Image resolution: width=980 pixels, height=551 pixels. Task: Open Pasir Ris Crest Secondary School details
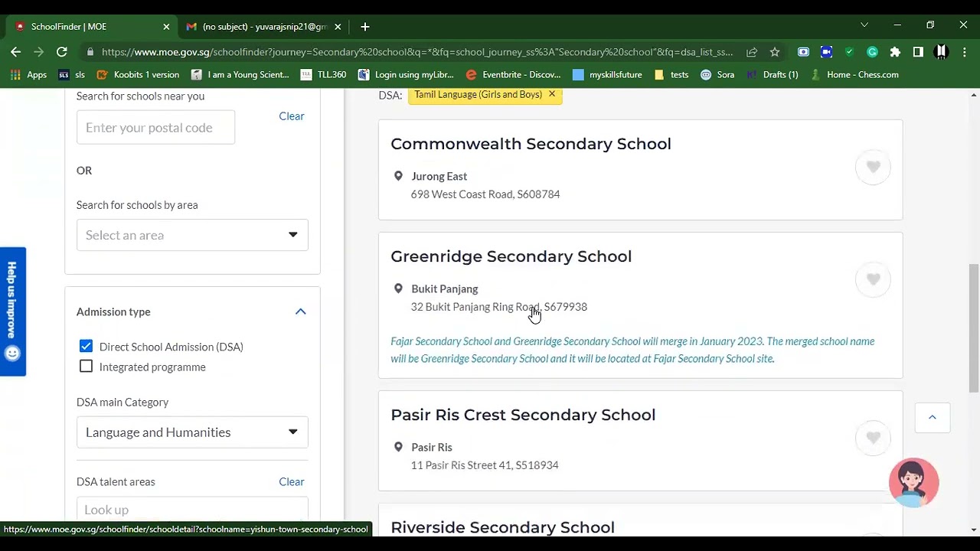coord(523,415)
